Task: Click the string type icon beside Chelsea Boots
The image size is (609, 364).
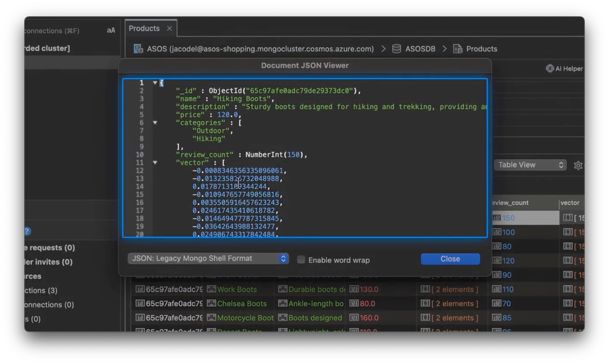Action: (212, 303)
